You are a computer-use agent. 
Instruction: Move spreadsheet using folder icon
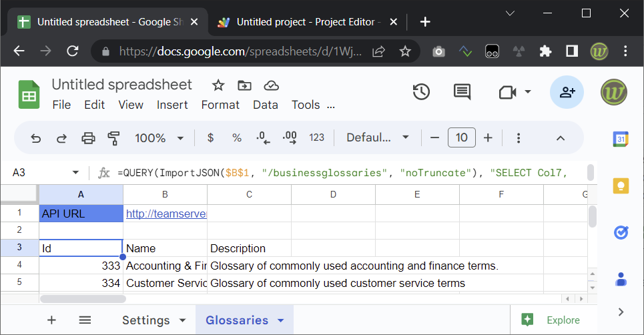(x=244, y=85)
